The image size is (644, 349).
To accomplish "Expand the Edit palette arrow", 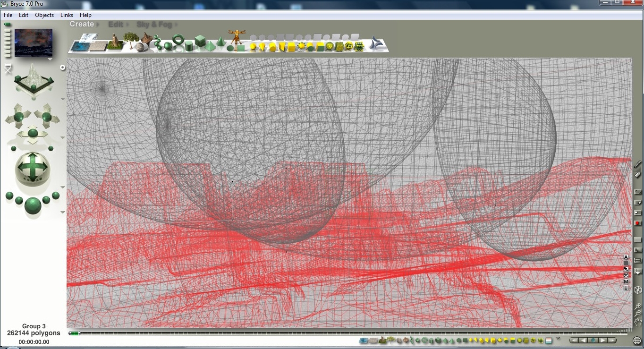I will point(127,25).
